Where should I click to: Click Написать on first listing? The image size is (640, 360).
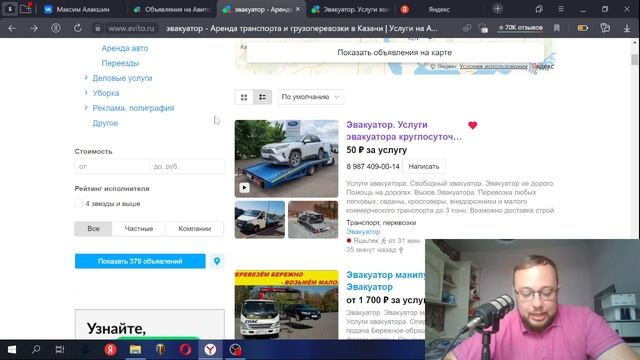point(424,167)
